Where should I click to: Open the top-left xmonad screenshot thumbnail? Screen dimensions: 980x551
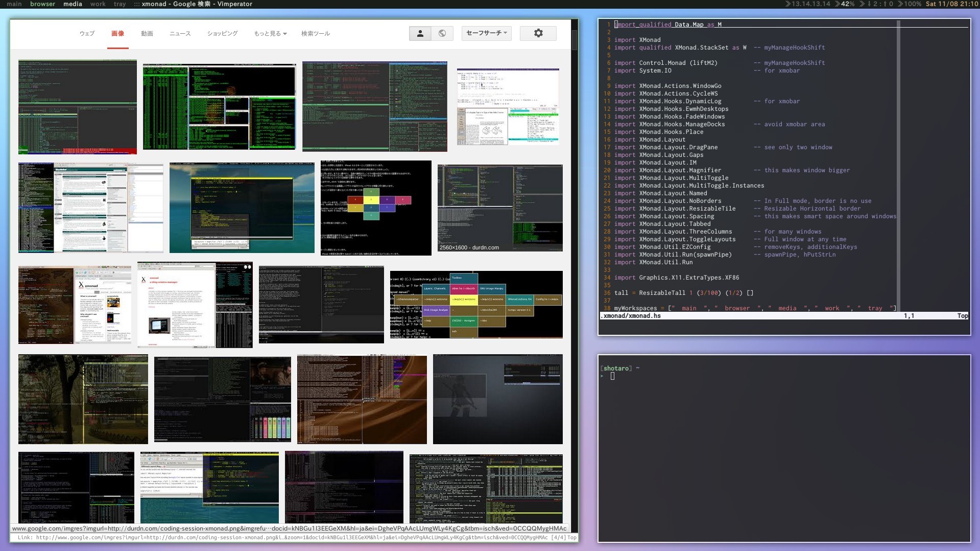(x=78, y=106)
